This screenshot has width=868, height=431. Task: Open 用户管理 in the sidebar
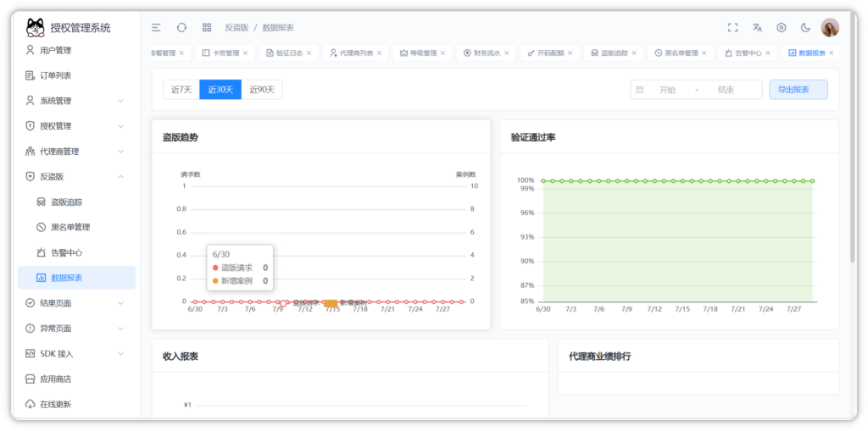click(x=76, y=50)
